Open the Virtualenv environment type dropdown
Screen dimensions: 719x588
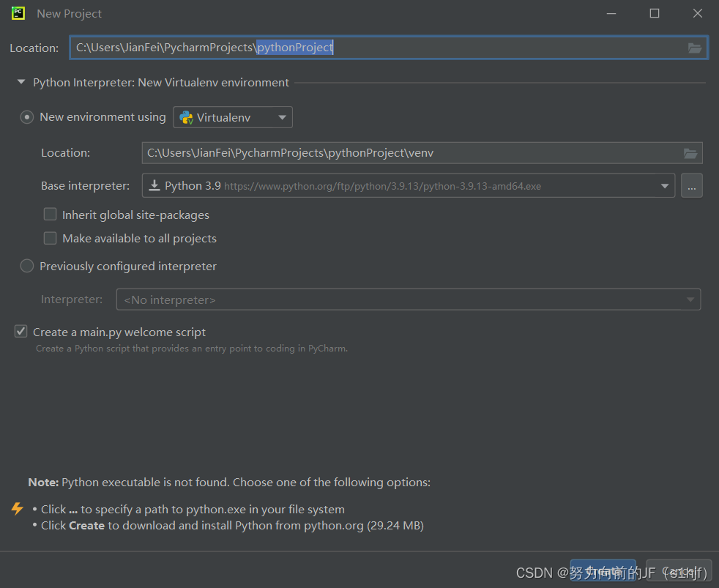pos(233,117)
